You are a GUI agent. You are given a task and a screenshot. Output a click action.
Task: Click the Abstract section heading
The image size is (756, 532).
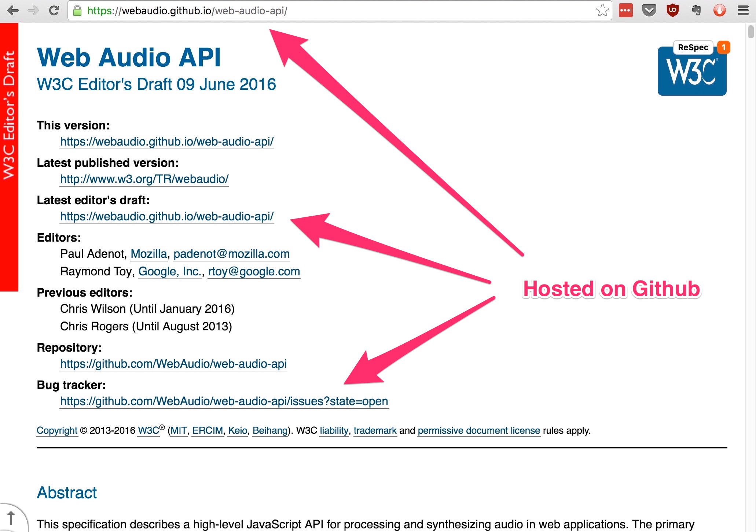[67, 492]
